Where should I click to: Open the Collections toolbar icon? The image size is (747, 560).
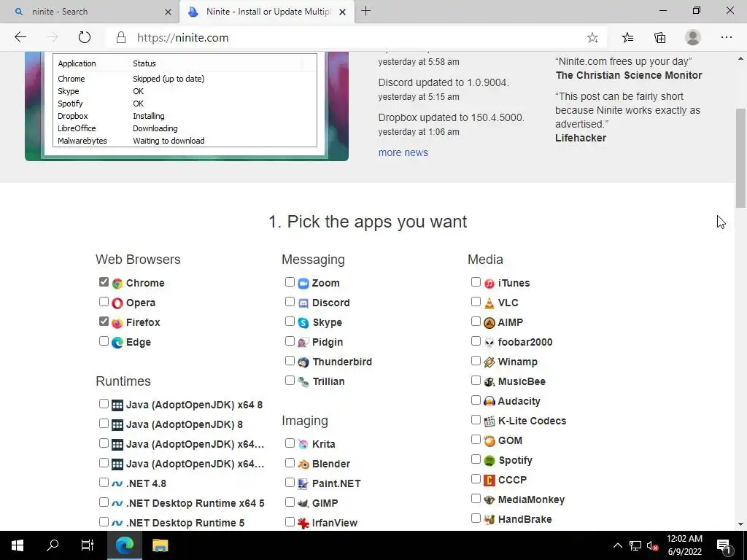point(659,38)
